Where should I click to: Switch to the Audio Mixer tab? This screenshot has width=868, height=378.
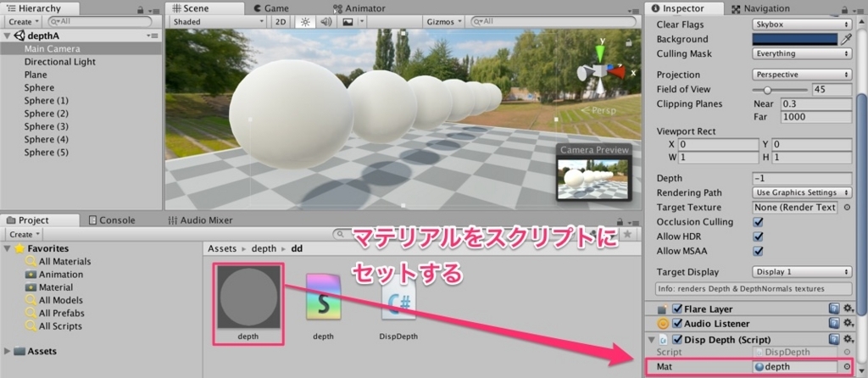tap(200, 220)
